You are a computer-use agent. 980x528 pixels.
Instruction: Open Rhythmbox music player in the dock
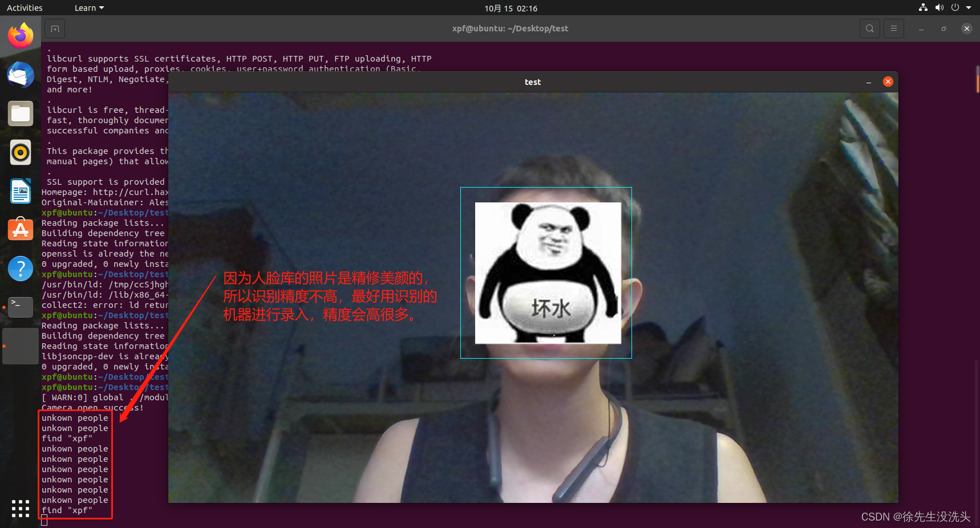click(21, 152)
